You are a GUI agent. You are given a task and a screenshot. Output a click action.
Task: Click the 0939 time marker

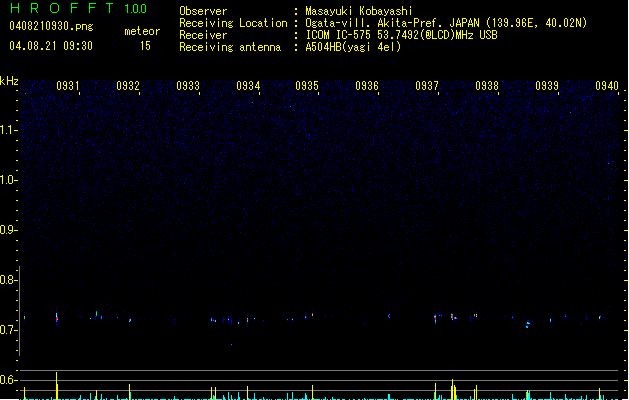(547, 86)
